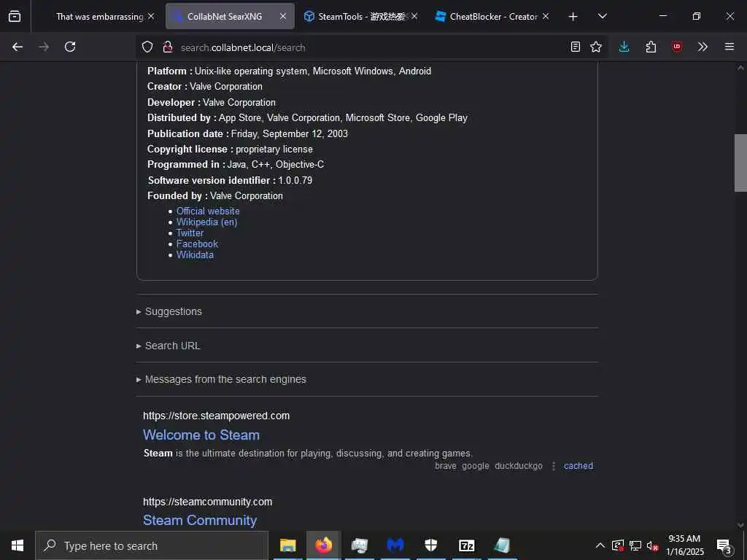Click duckduckgo engine label under result
Viewport: 747px width, 560px height.
pos(519,466)
